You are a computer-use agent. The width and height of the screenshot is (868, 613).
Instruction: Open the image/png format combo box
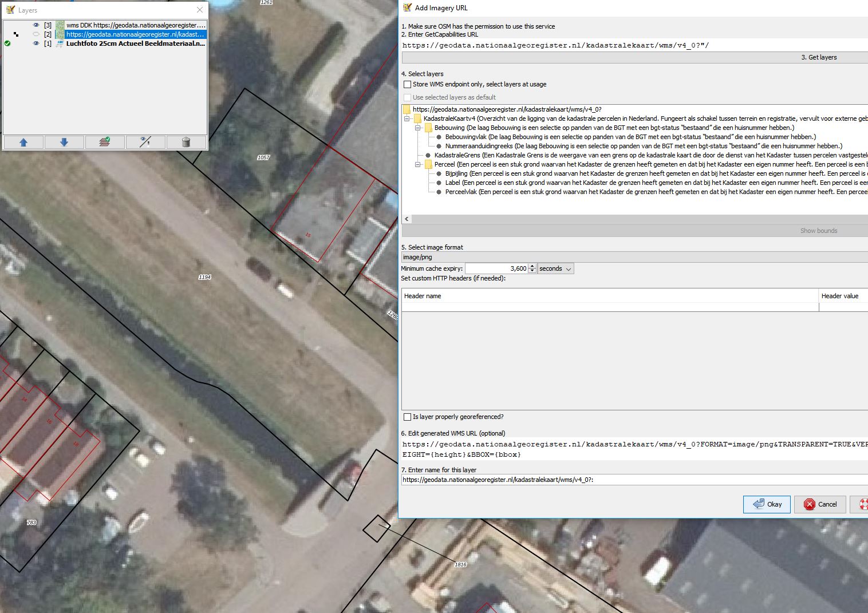coord(634,257)
